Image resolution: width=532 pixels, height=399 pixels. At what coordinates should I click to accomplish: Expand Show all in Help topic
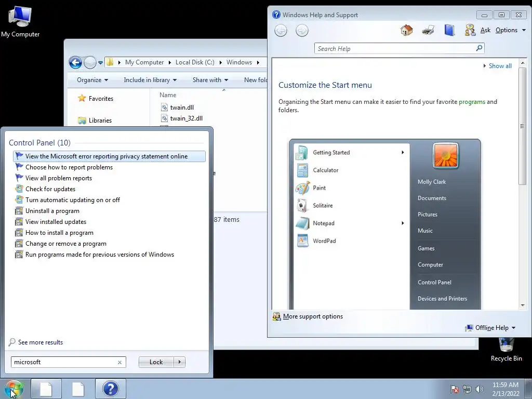(x=497, y=66)
